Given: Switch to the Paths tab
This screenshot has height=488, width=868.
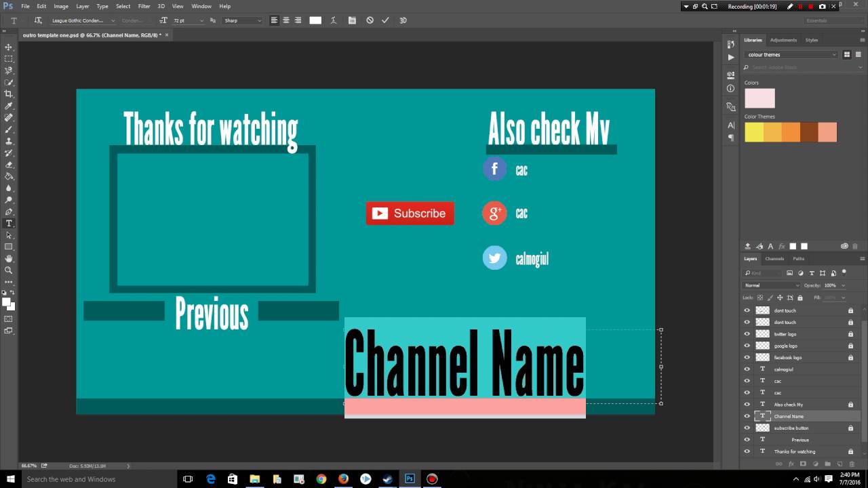Looking at the screenshot, I should (x=799, y=258).
